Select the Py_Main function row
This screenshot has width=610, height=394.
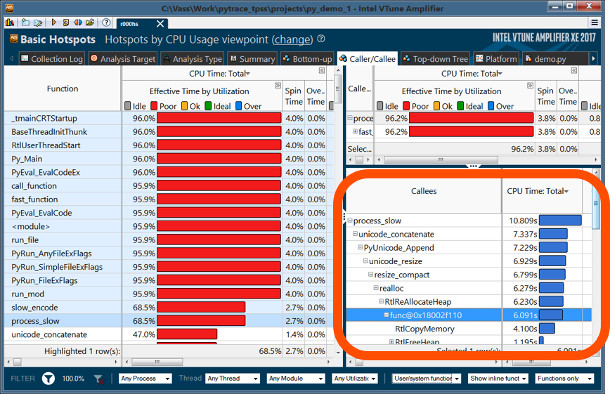pos(168,159)
